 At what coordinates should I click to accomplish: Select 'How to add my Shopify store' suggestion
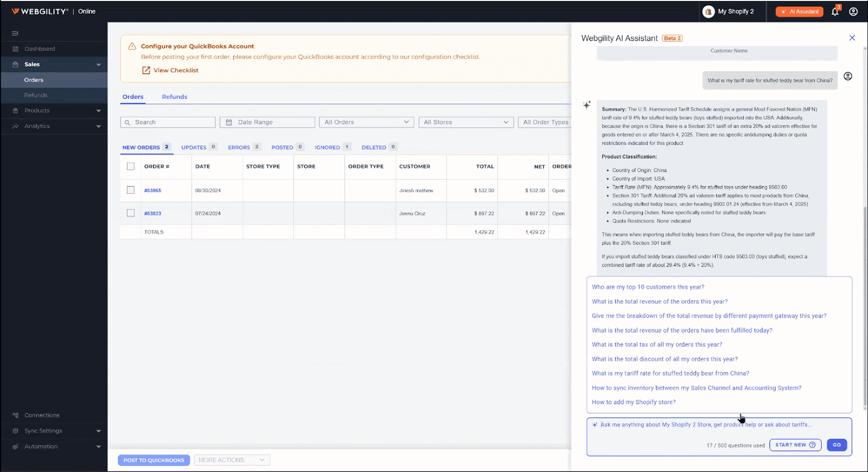coord(634,402)
